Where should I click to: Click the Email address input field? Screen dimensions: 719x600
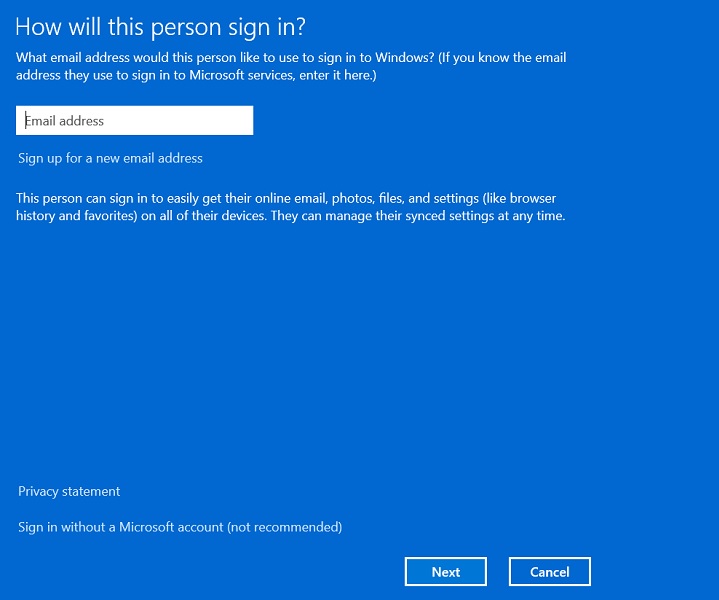134,121
